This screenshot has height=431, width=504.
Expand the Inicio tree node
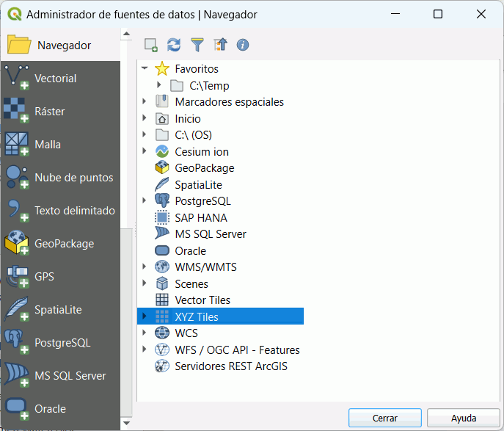[145, 118]
